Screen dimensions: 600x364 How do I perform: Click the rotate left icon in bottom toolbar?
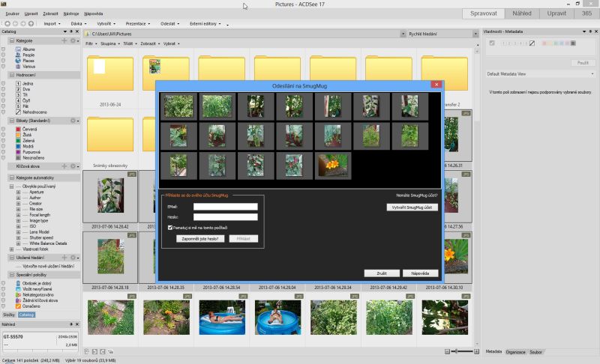pyautogui.click(x=95, y=351)
